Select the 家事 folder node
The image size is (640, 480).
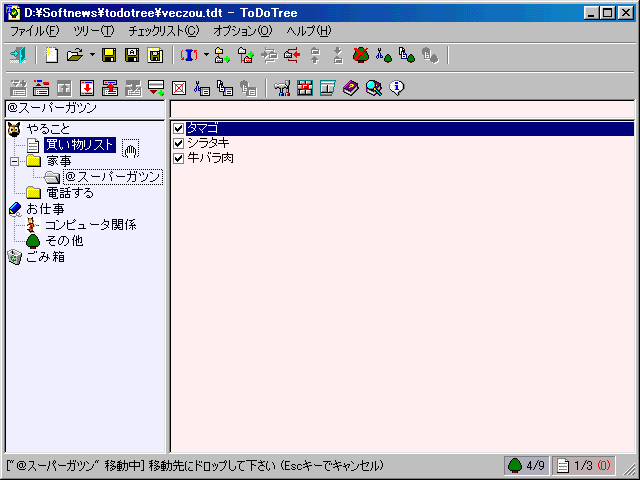[59, 161]
